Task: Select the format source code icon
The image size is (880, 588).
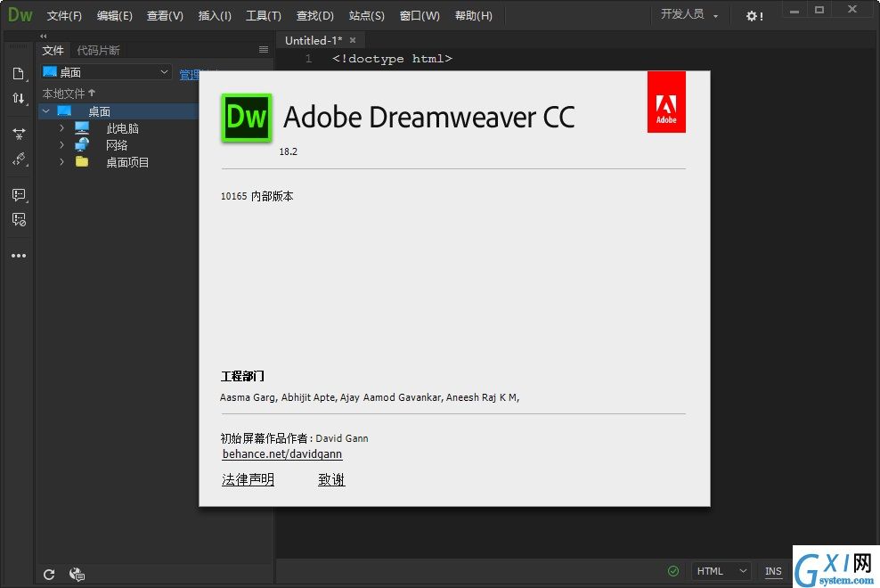Action: point(19,159)
